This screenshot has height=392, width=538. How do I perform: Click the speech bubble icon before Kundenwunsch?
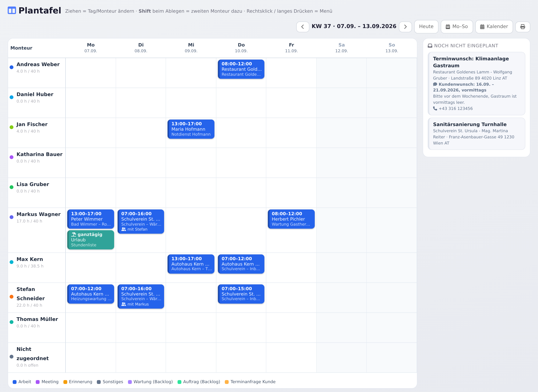[435, 84]
